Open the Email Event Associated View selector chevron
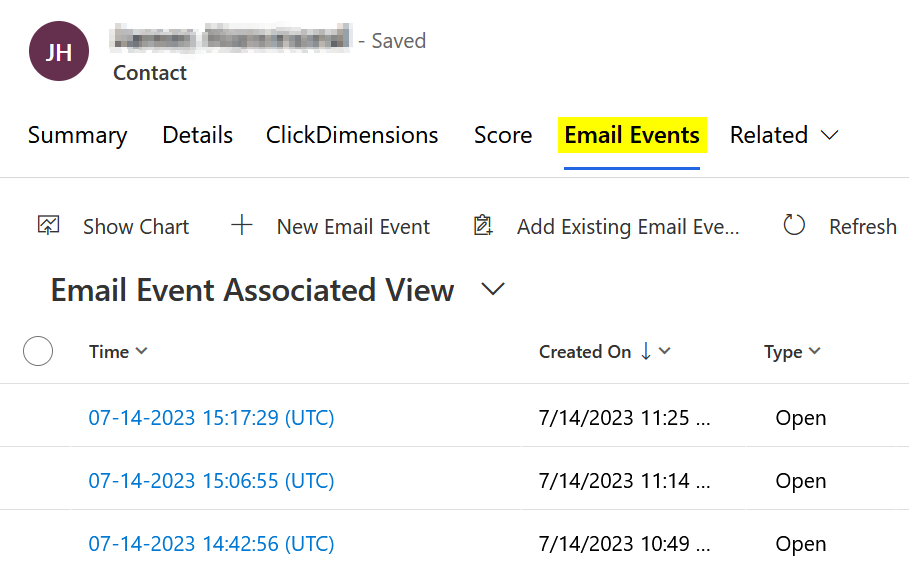This screenshot has height=568, width=909. click(493, 289)
